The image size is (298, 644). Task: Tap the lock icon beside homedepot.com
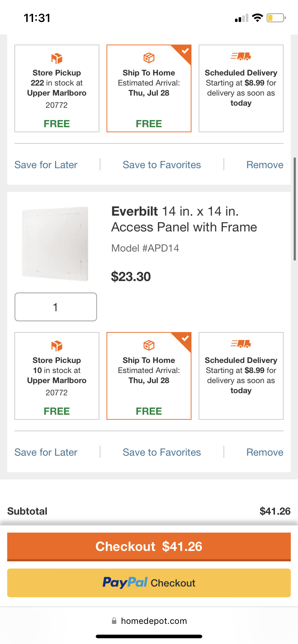tap(114, 621)
